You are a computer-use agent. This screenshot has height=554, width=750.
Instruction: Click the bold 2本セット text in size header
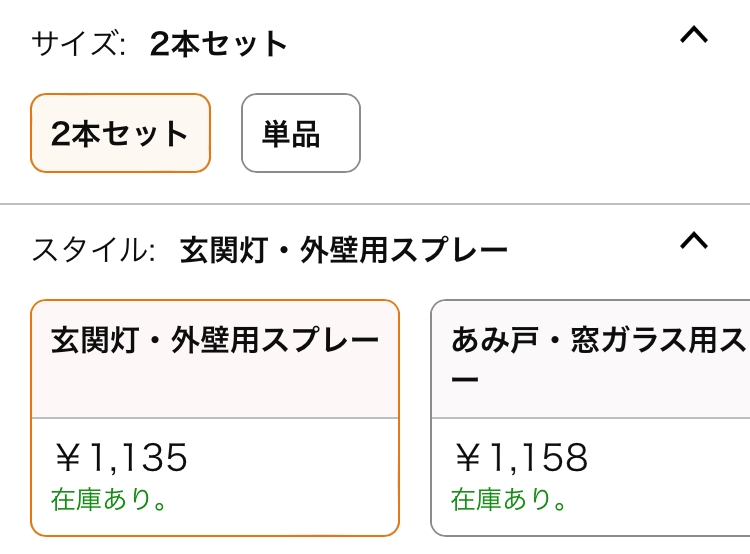pyautogui.click(x=218, y=44)
